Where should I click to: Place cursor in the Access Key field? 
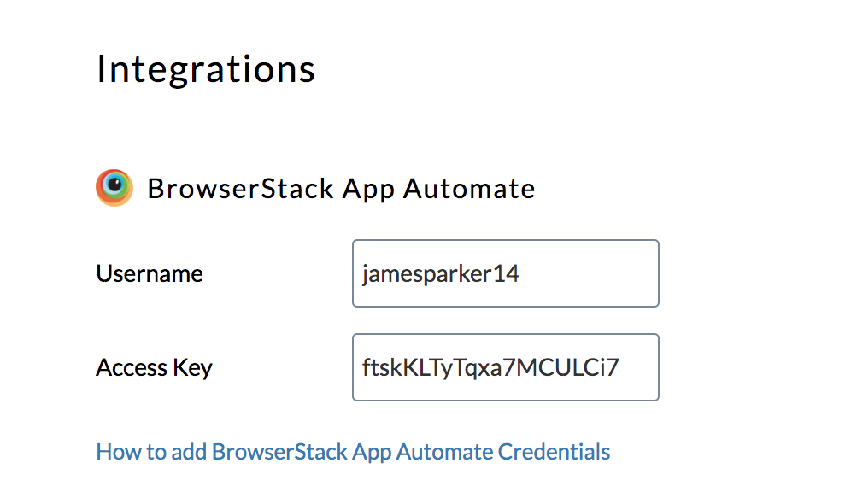[505, 367]
